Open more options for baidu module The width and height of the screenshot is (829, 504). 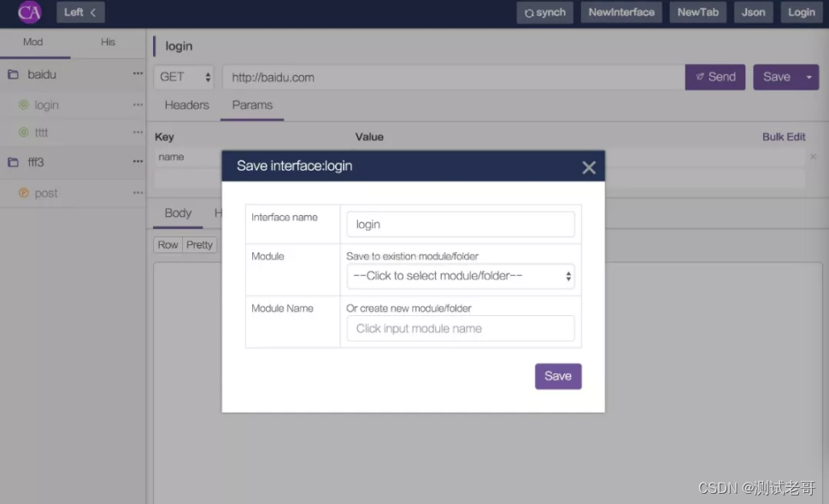pos(138,73)
